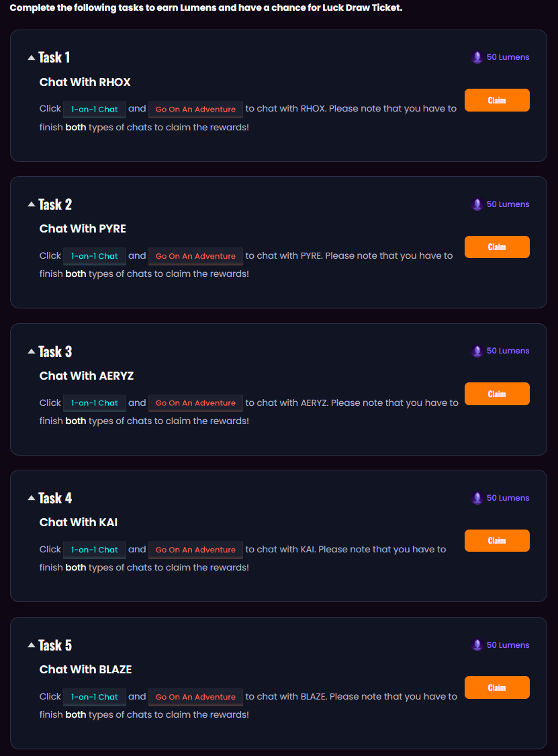Claim the Chat With BLAZE reward
The width and height of the screenshot is (558, 756).
click(x=497, y=687)
